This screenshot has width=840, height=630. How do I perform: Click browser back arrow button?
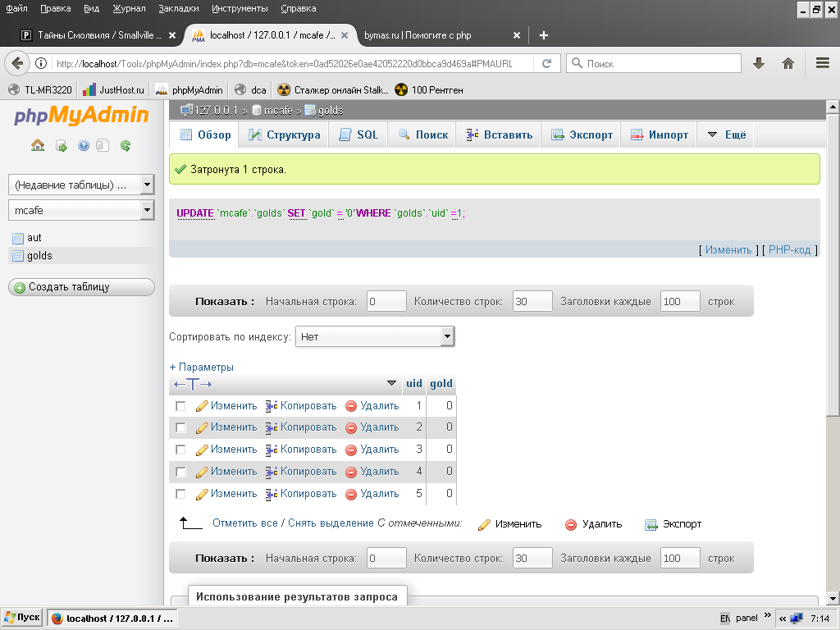(x=17, y=63)
